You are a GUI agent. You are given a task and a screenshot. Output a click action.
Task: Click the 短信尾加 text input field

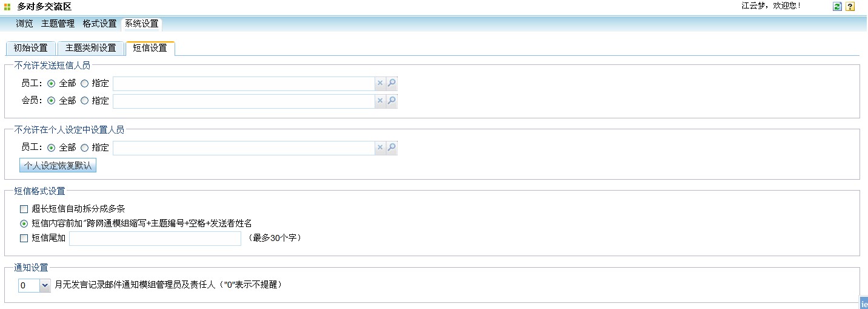tap(155, 239)
